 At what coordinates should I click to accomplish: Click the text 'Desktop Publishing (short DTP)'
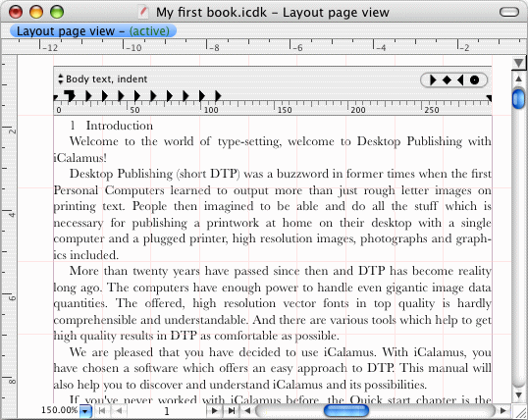pos(154,174)
